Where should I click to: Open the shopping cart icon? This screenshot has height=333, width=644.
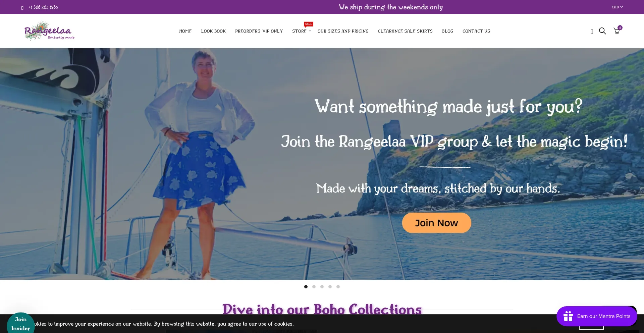pyautogui.click(x=616, y=31)
